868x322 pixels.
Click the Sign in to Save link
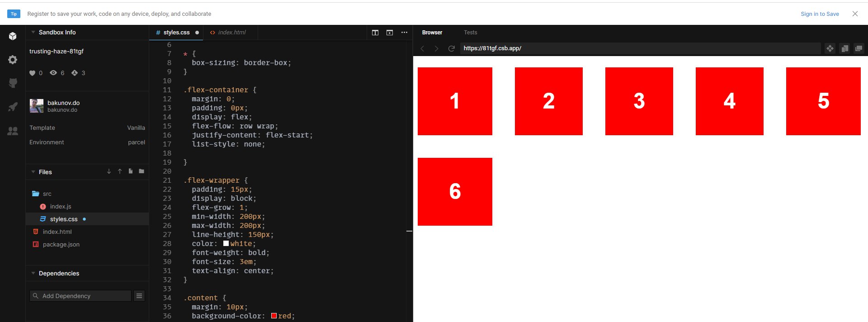tap(820, 14)
